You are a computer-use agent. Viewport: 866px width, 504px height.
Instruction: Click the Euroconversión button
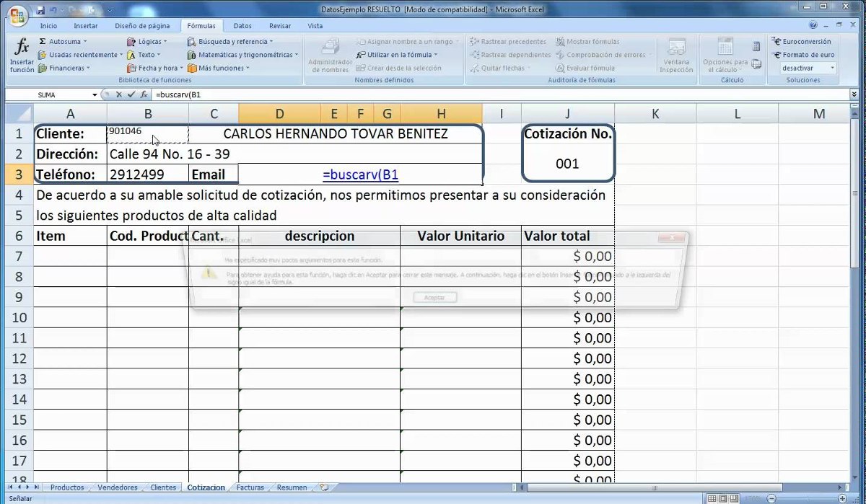pyautogui.click(x=801, y=42)
